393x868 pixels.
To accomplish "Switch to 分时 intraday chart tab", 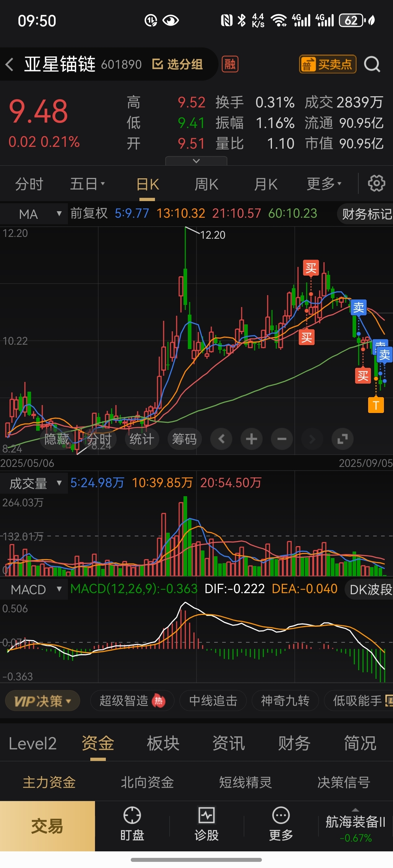I will point(29,184).
